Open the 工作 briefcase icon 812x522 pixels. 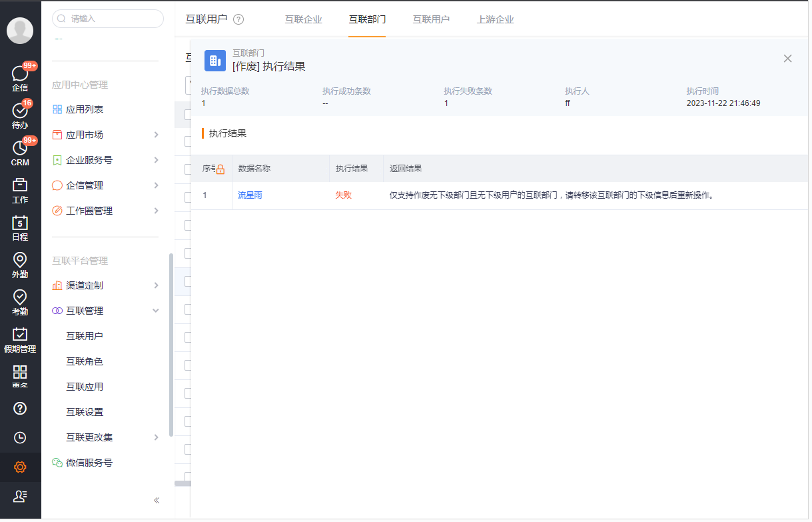[x=20, y=185]
